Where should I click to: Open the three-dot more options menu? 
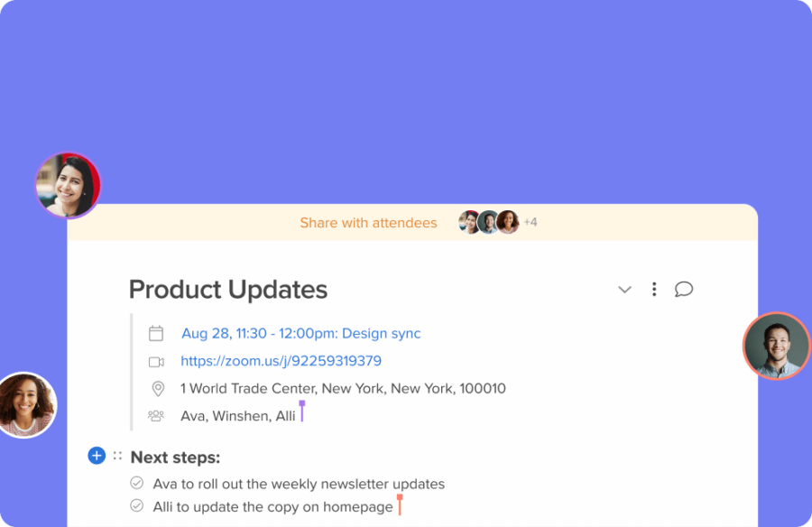[x=654, y=289]
